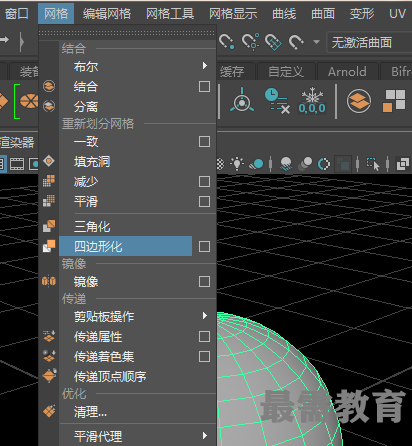Click the center pivot shelf icon

(x=242, y=100)
